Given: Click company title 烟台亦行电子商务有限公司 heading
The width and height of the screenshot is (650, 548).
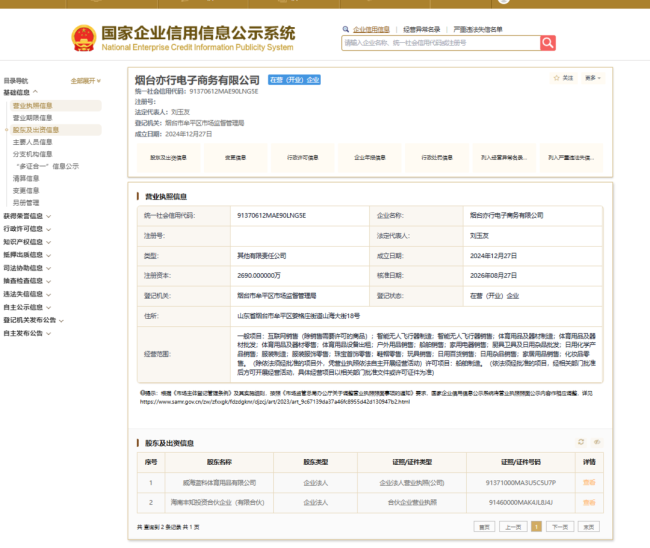Looking at the screenshot, I should click(x=197, y=80).
